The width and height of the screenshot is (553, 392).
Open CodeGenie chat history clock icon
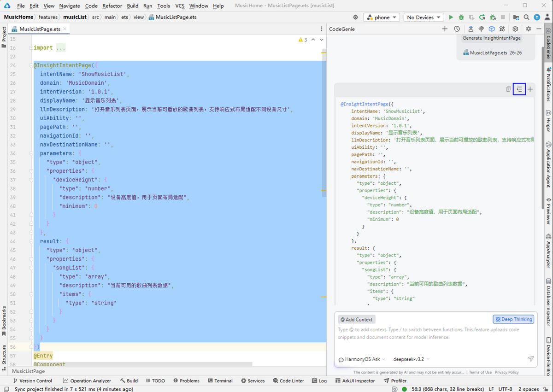coord(457,29)
